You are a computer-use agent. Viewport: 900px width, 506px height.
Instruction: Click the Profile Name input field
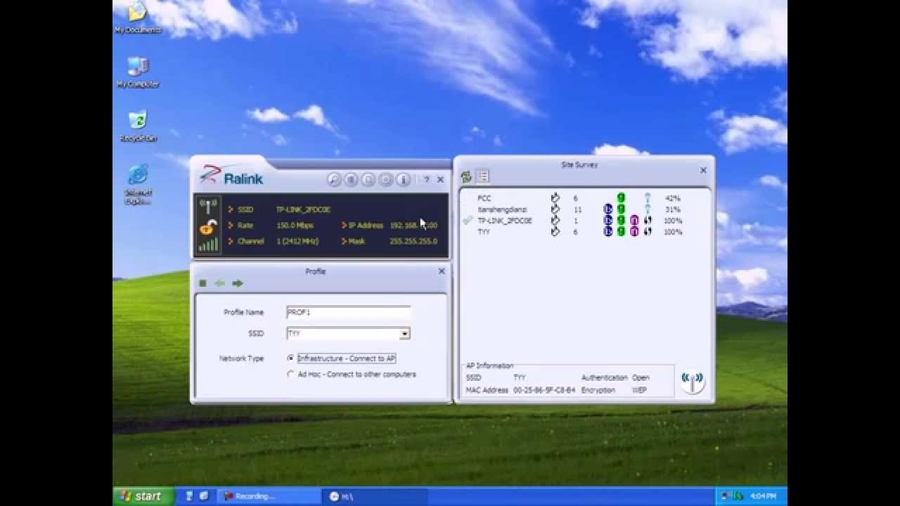click(x=347, y=313)
